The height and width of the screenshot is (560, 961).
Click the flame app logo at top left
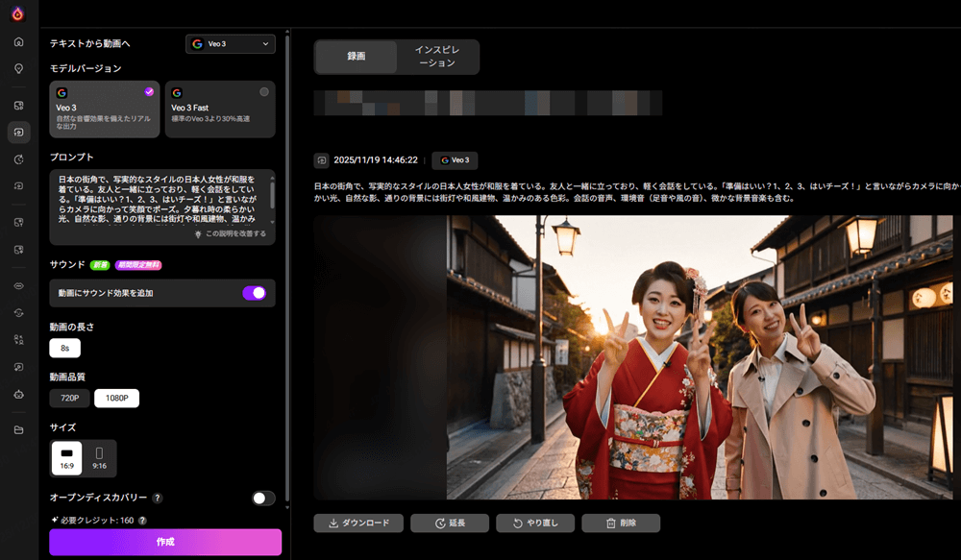(x=18, y=13)
